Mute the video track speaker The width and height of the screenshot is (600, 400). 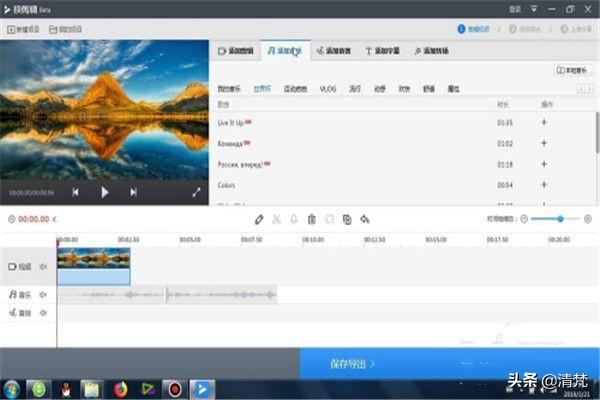click(x=43, y=266)
